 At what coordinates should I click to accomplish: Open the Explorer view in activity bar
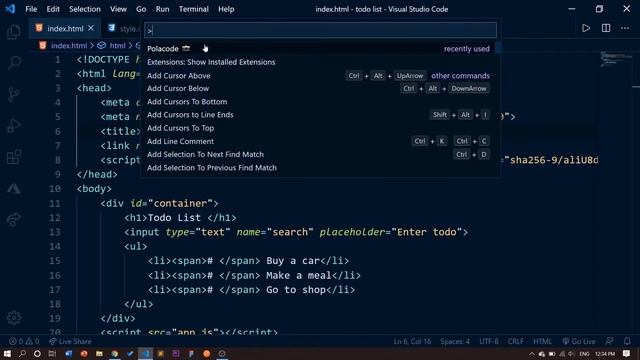coord(13,32)
